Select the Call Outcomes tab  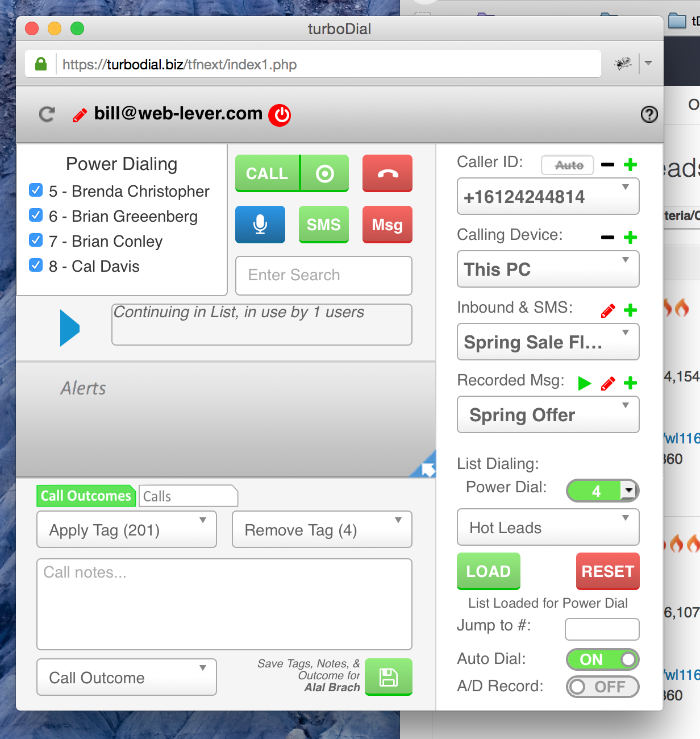pyautogui.click(x=86, y=496)
